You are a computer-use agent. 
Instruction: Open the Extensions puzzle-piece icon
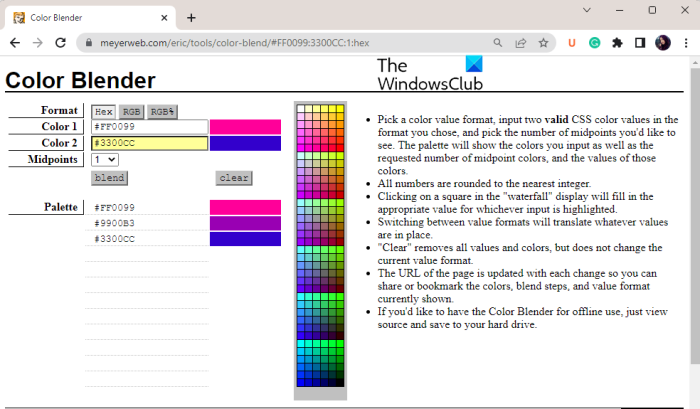(x=617, y=43)
